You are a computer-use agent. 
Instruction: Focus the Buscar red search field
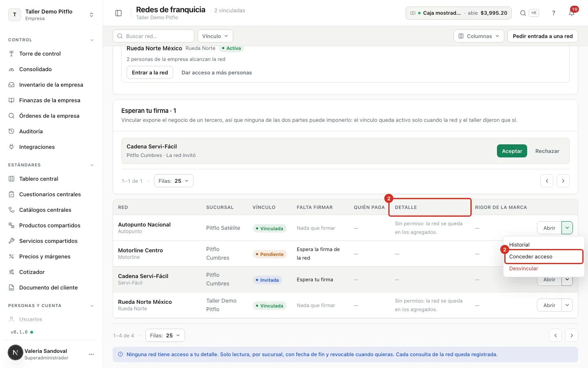point(154,36)
